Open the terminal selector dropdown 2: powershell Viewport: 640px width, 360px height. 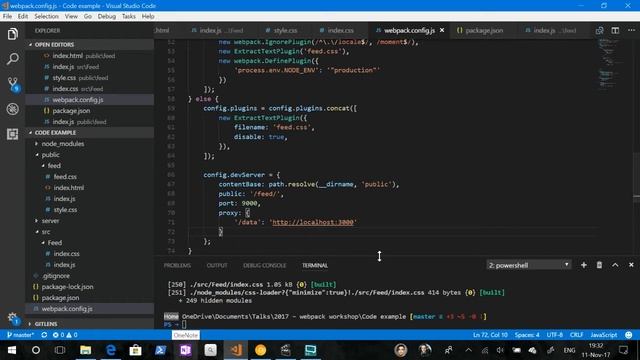[x=529, y=265]
